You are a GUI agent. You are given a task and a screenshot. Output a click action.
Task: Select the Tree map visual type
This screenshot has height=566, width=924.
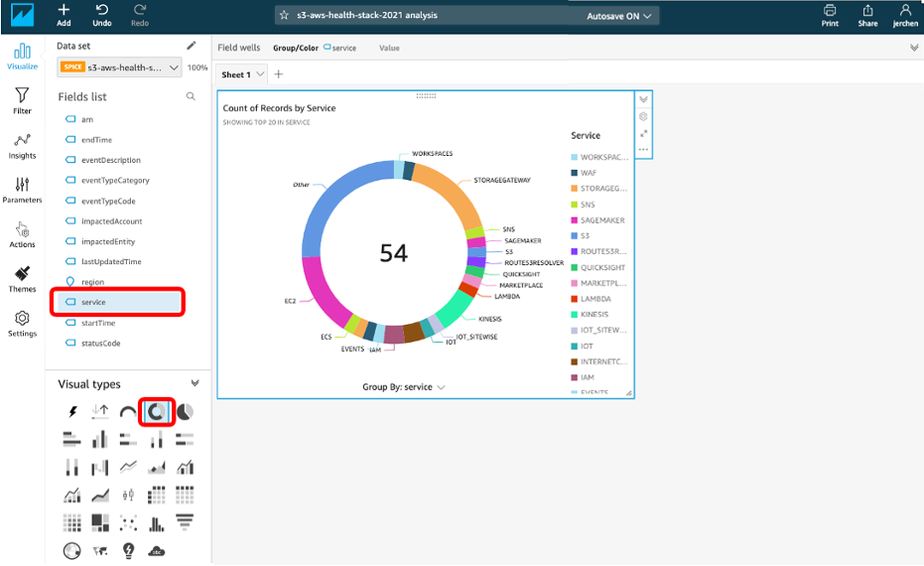(x=100, y=522)
